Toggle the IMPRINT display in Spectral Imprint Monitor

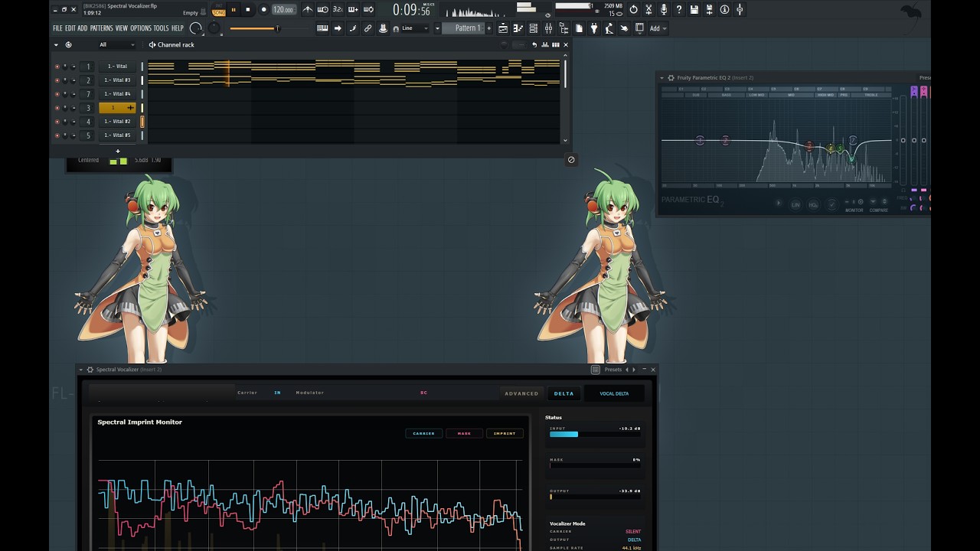point(505,433)
